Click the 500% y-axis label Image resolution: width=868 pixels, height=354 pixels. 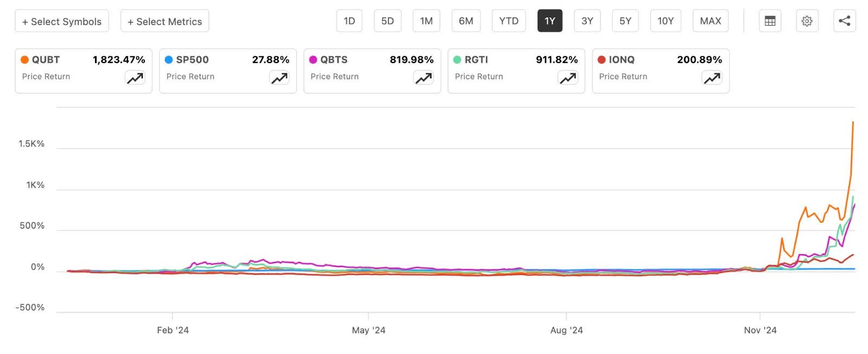pyautogui.click(x=32, y=226)
